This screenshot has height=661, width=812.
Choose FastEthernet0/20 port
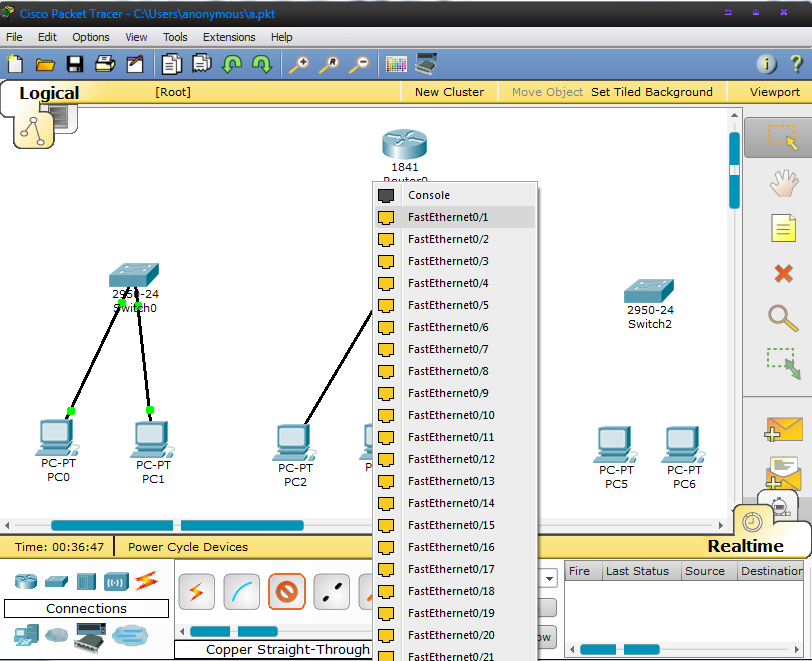(455, 635)
